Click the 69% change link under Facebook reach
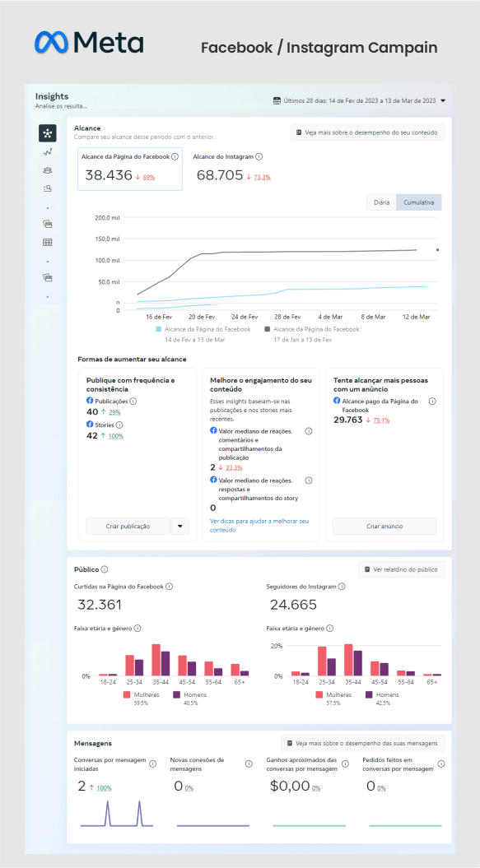480x868 pixels. point(148,177)
